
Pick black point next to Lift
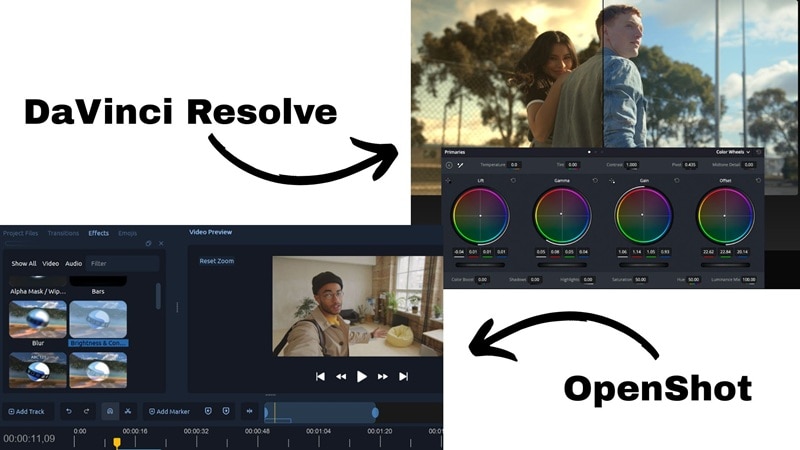tap(448, 181)
